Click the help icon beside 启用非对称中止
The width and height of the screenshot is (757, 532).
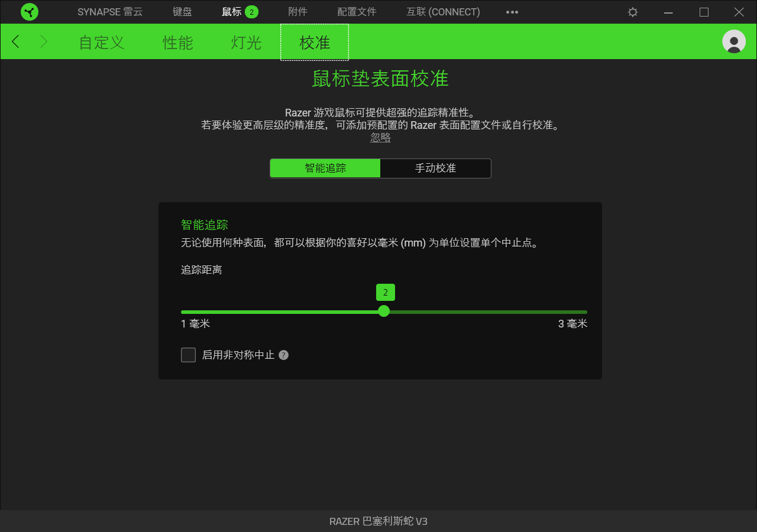click(284, 355)
